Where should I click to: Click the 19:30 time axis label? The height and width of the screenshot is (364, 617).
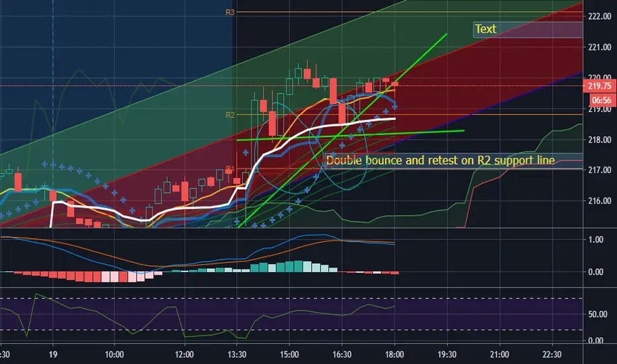coord(447,355)
